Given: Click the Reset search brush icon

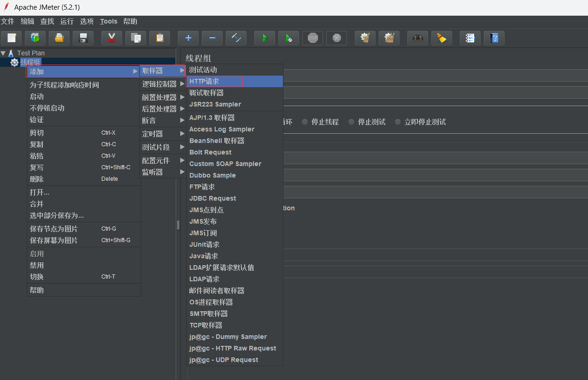Looking at the screenshot, I should 441,38.
